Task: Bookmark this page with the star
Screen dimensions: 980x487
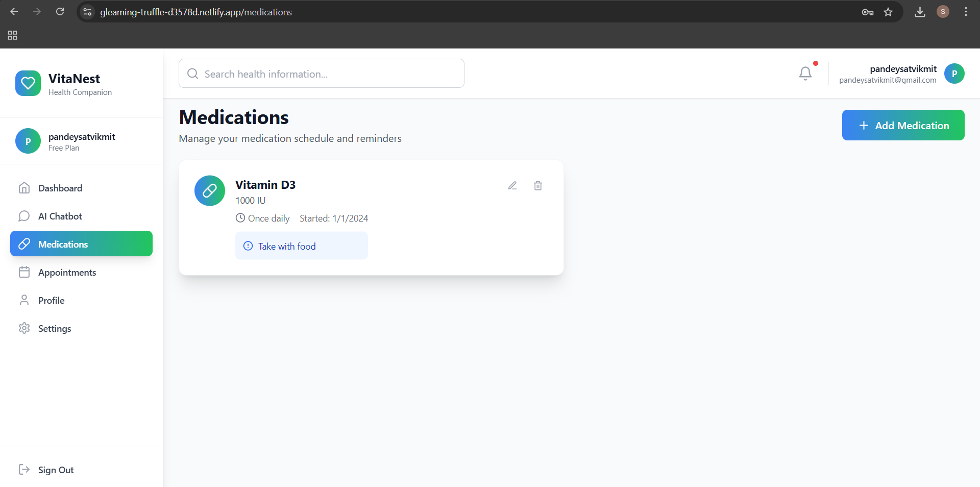Action: (x=888, y=12)
